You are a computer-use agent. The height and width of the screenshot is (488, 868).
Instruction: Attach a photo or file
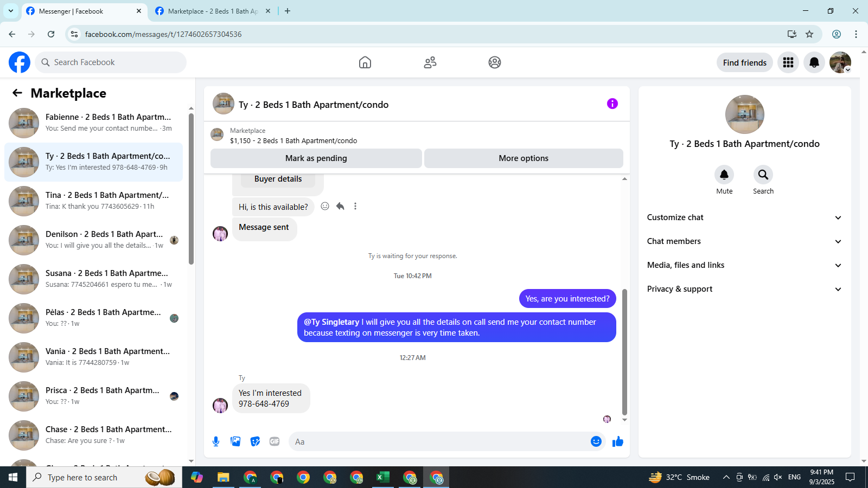point(235,441)
